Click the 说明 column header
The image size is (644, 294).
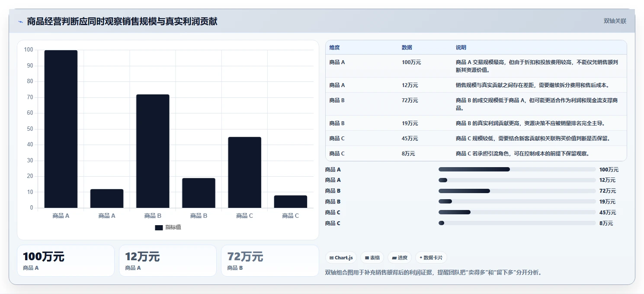(461, 48)
